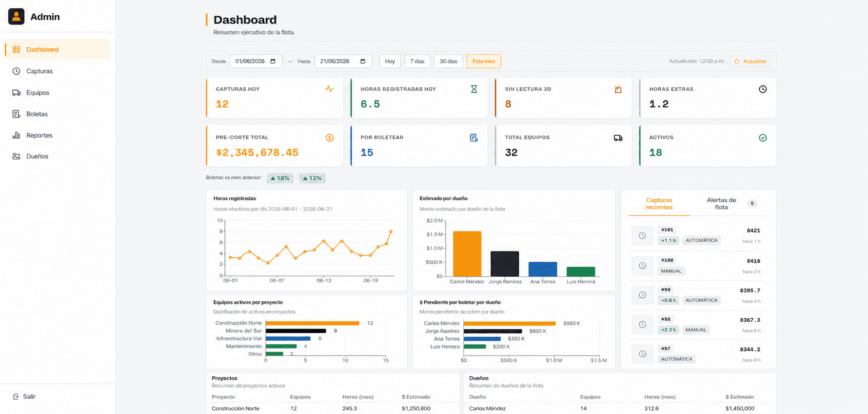Click the alarm icon on Sin Lectura 3D
868x414 pixels.
618,89
